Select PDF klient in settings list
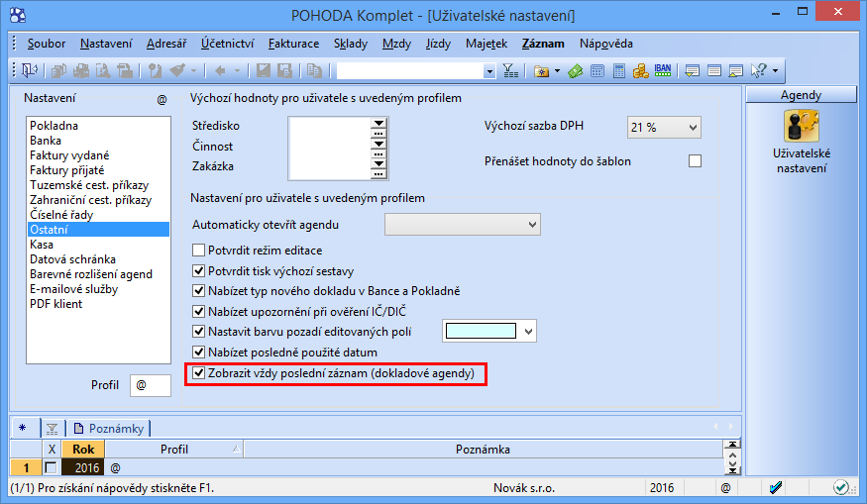Viewport: 867px width, 504px height. [x=55, y=304]
